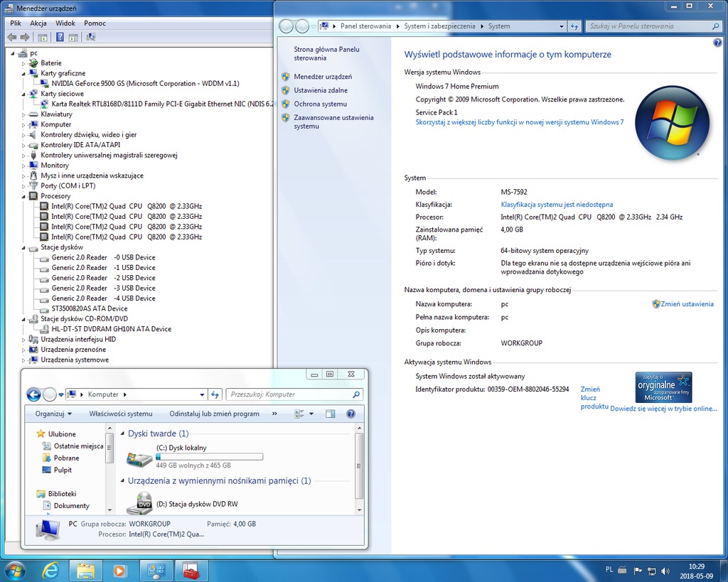Open Akcja menu in Device Manager

[x=38, y=23]
